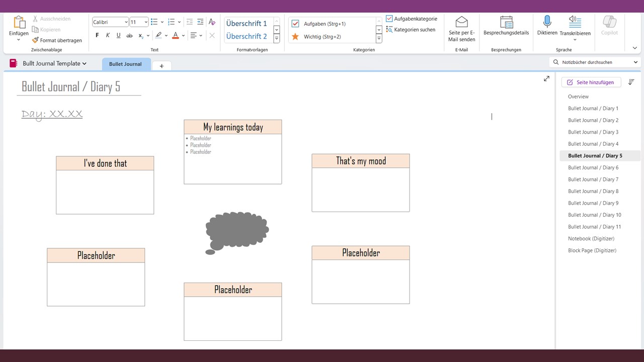Clear all formatting with eraser icon
The image size is (644, 362).
click(x=212, y=22)
